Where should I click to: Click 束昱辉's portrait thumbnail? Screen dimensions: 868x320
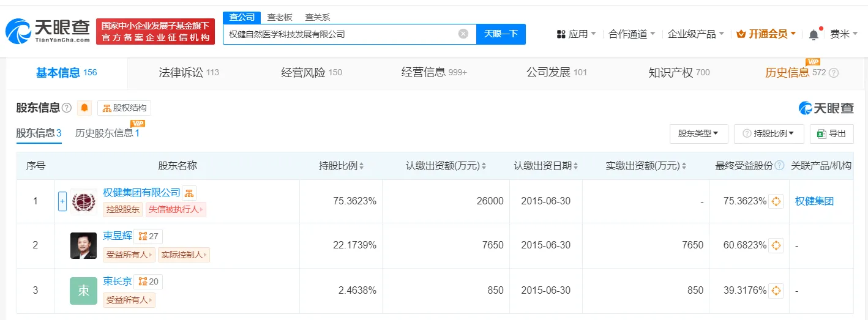pyautogui.click(x=83, y=246)
